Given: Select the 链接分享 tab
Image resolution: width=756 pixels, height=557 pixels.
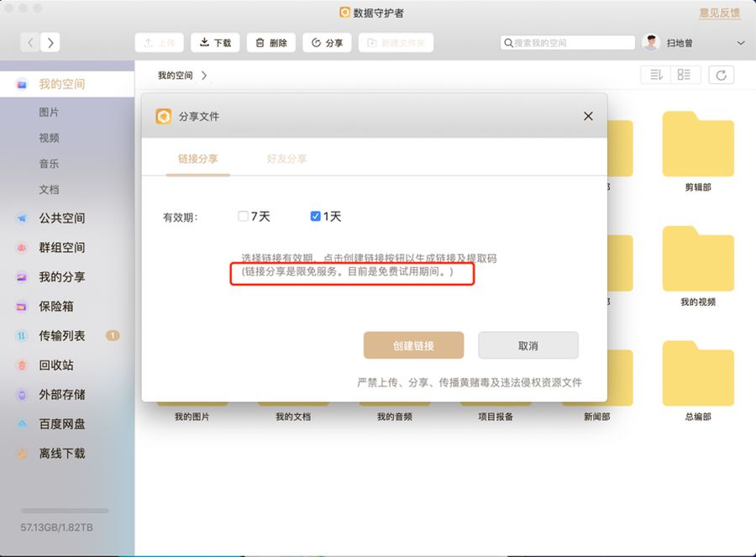Looking at the screenshot, I should click(x=197, y=159).
